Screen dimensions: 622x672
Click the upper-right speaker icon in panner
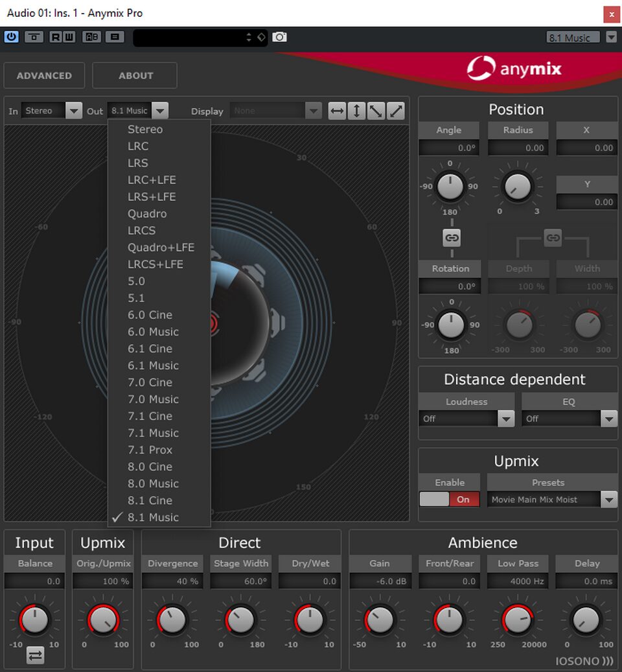[255, 274]
